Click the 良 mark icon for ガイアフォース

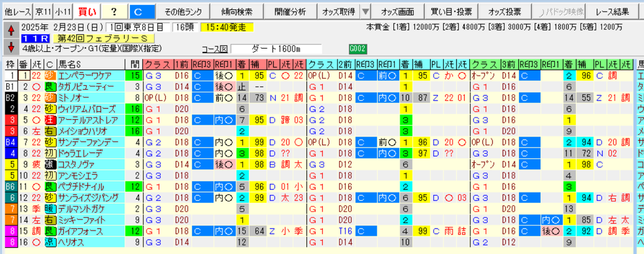50,231
